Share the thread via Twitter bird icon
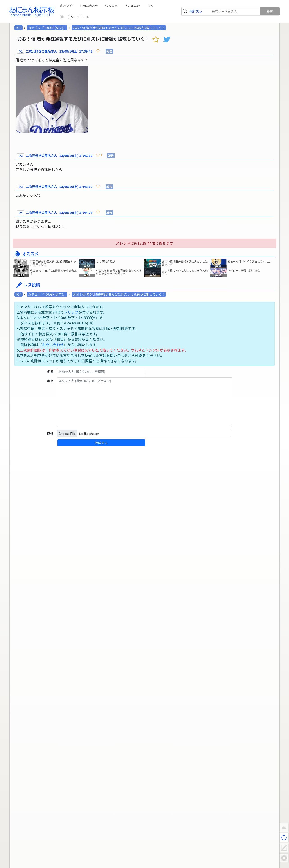Viewport: 289px width, 868px height. 167,39
